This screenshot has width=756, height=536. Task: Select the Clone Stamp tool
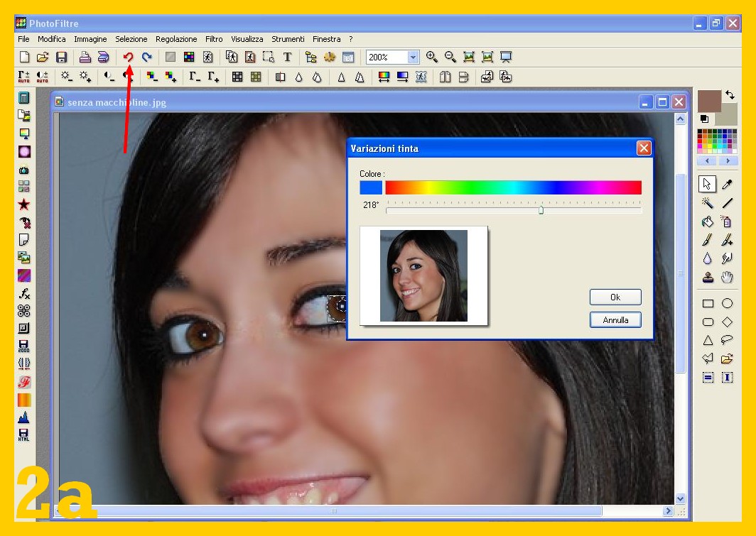pyautogui.click(x=708, y=278)
